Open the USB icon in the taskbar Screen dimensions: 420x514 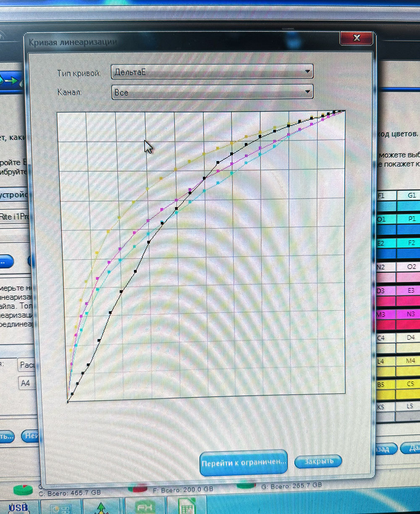[x=18, y=507]
